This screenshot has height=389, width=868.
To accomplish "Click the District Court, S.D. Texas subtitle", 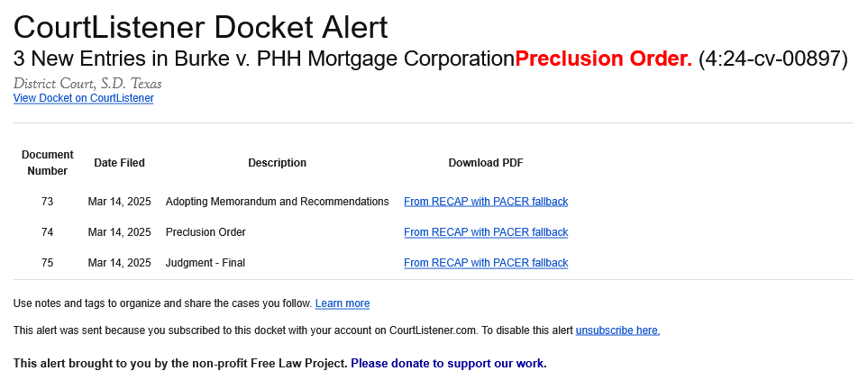I will [x=87, y=84].
